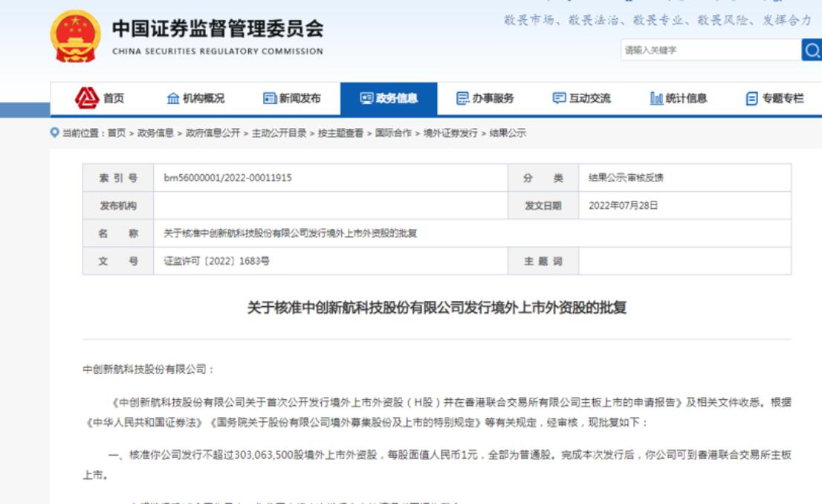Click the category value 结果公示;审核反馈
The image size is (822, 504).
click(626, 178)
